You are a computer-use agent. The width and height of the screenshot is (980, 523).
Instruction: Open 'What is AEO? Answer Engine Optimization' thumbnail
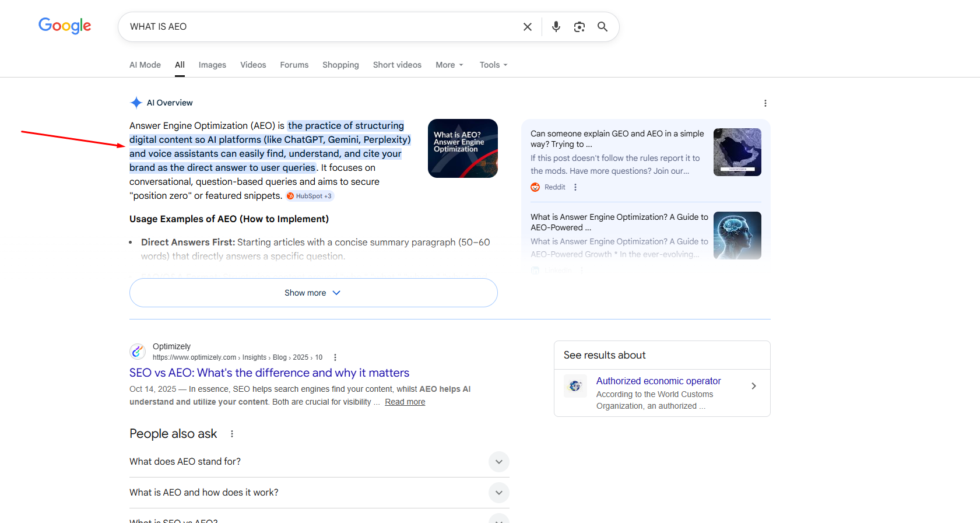click(463, 148)
